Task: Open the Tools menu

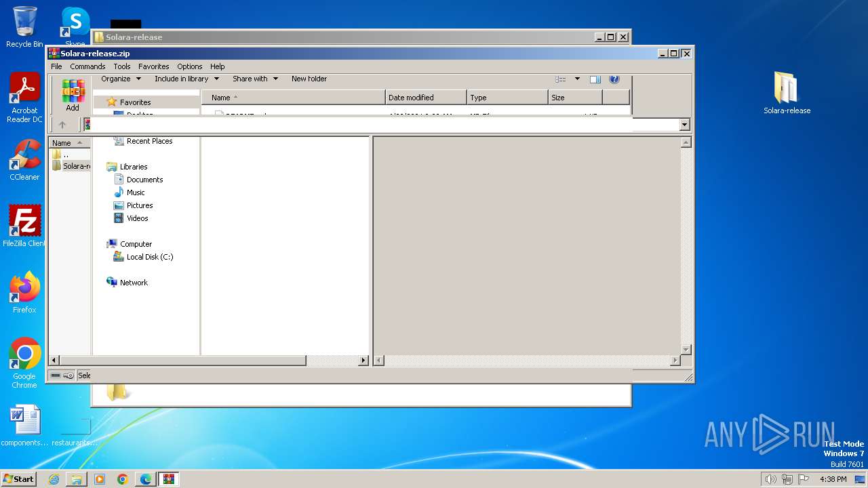Action: pos(122,66)
